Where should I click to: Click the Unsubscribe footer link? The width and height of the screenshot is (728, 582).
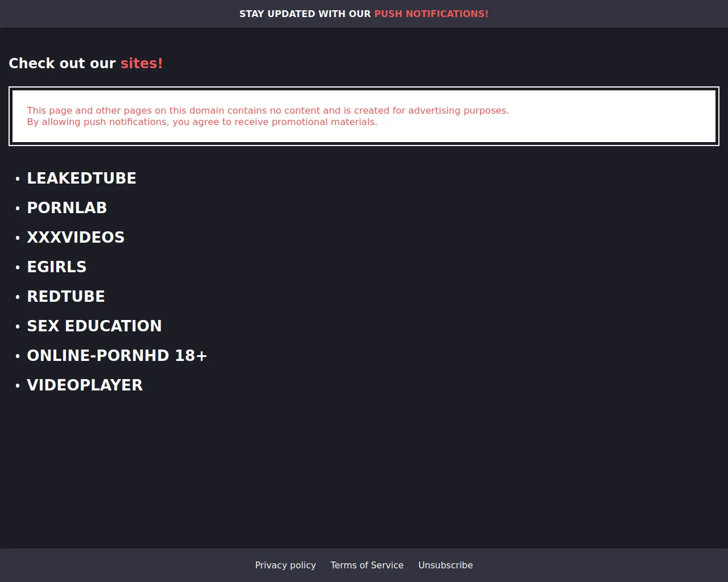(445, 565)
